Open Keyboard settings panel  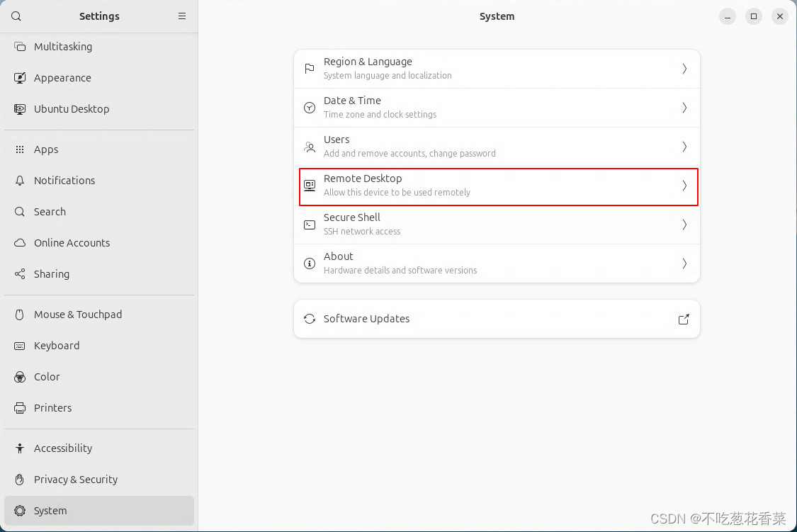[x=99, y=346]
